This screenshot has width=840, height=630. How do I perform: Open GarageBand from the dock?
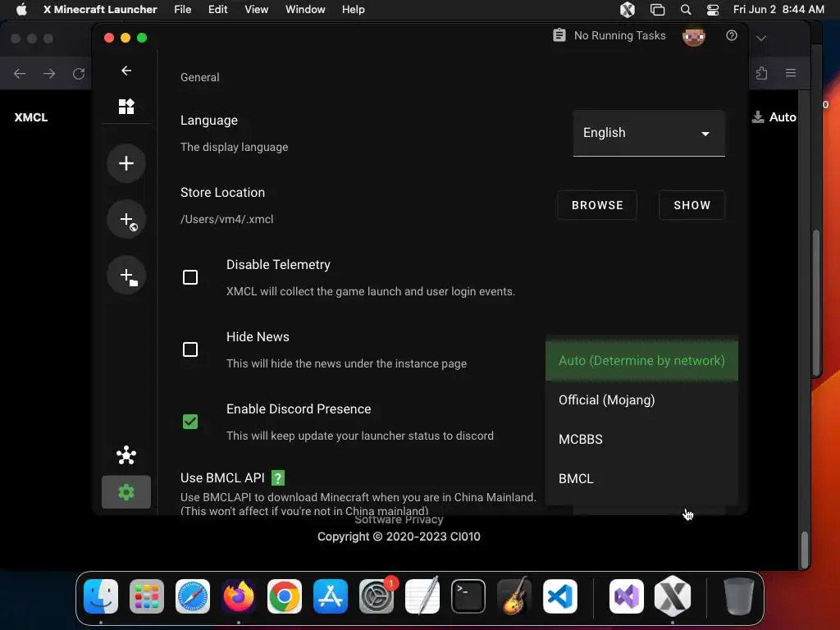click(x=514, y=596)
